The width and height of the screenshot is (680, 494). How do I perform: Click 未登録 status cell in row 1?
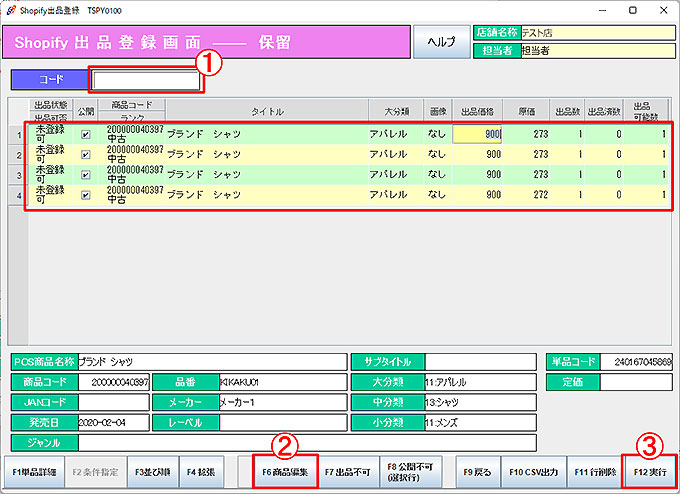point(50,130)
